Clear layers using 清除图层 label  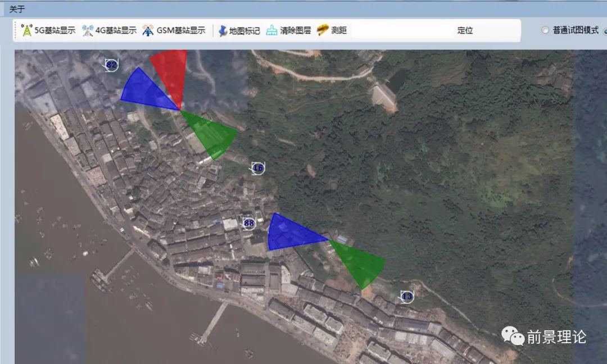[x=296, y=30]
